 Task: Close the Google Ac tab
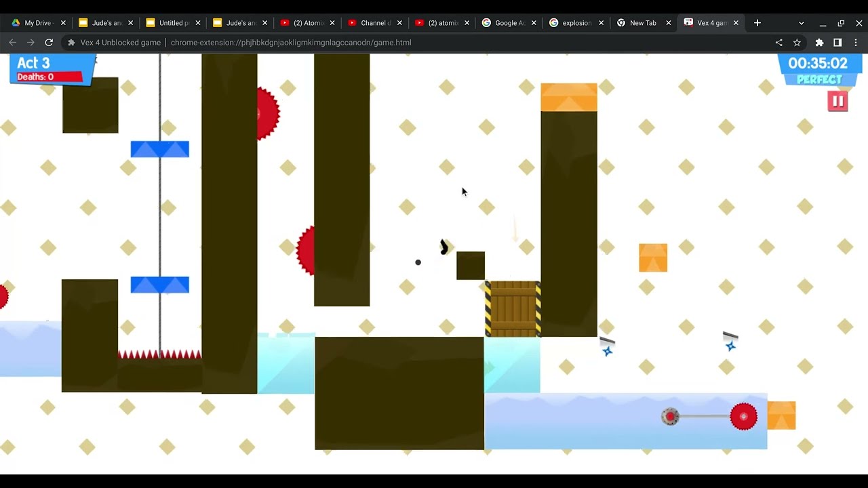tap(534, 23)
